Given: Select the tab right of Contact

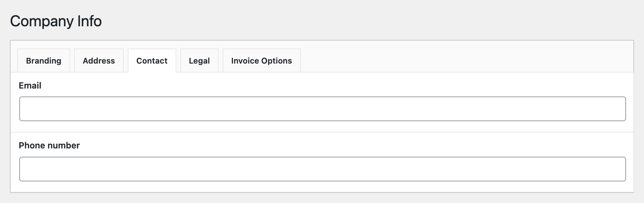Looking at the screenshot, I should [199, 61].
